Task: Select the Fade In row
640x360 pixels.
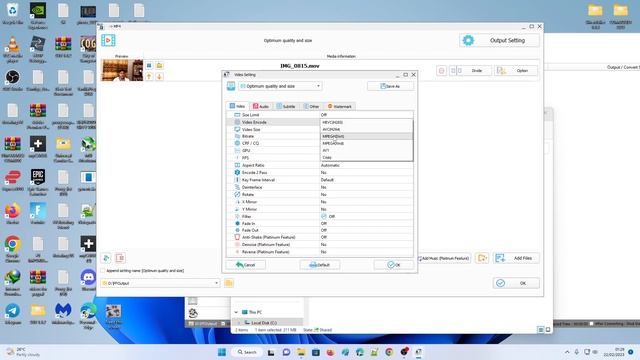Action: pos(320,224)
